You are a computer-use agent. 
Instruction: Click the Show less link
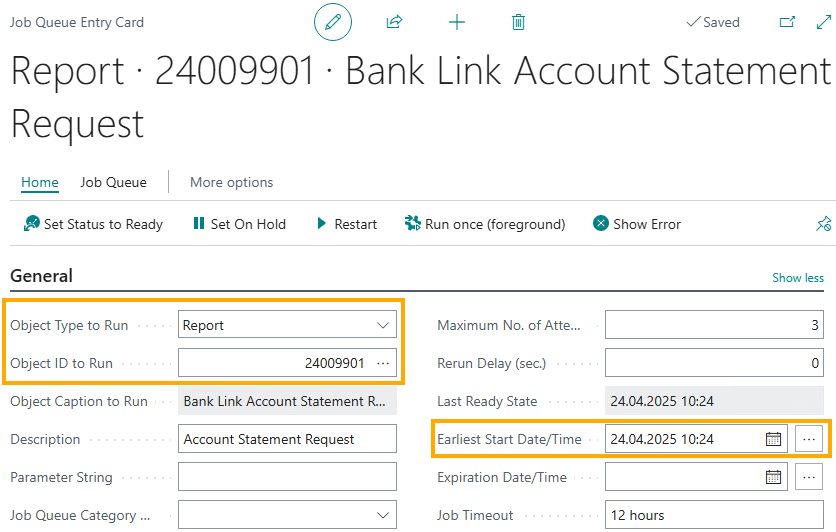pyautogui.click(x=798, y=278)
